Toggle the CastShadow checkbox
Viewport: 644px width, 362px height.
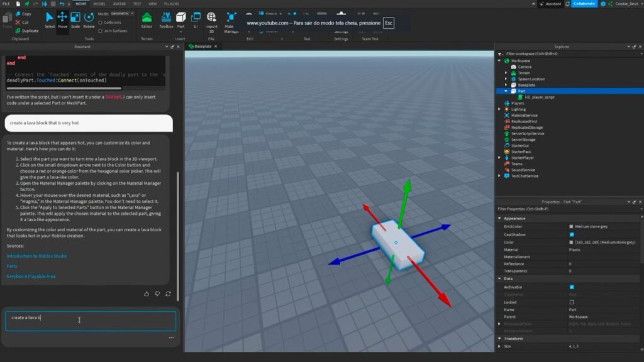click(572, 234)
